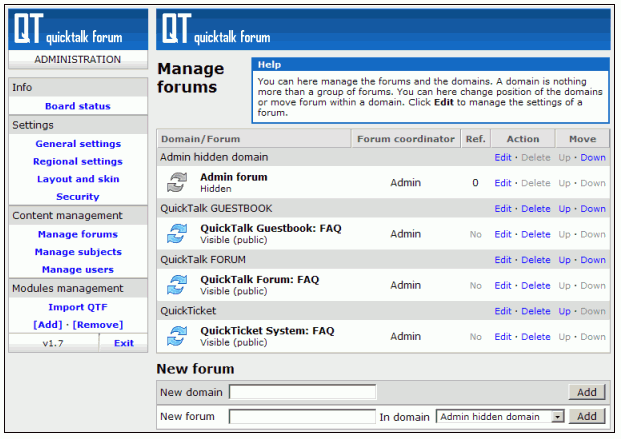Open the Import QTF module link
The width and height of the screenshot is (621, 439).
tap(78, 307)
